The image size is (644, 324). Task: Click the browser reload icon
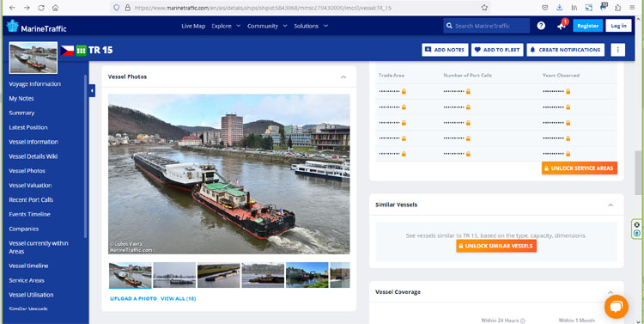pos(41,8)
